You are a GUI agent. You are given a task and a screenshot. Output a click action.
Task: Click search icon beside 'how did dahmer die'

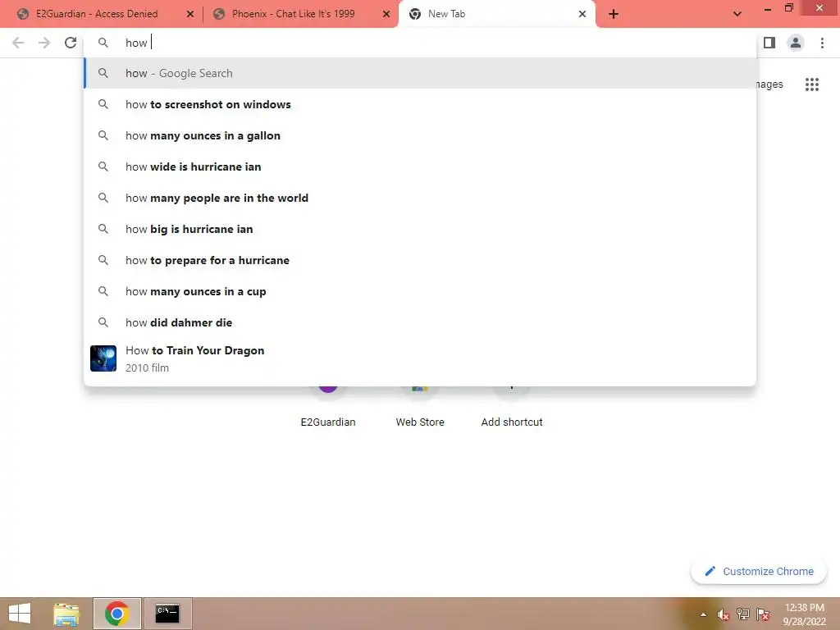point(103,322)
